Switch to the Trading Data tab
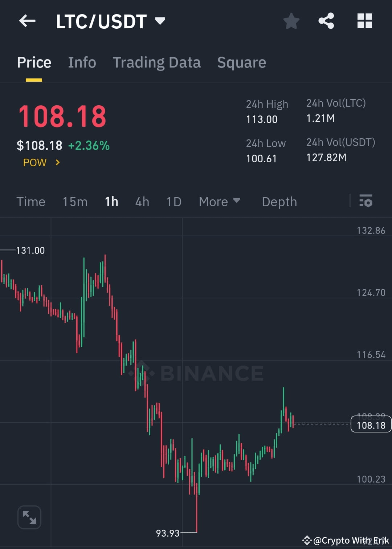Image resolution: width=392 pixels, height=549 pixels. coord(157,62)
